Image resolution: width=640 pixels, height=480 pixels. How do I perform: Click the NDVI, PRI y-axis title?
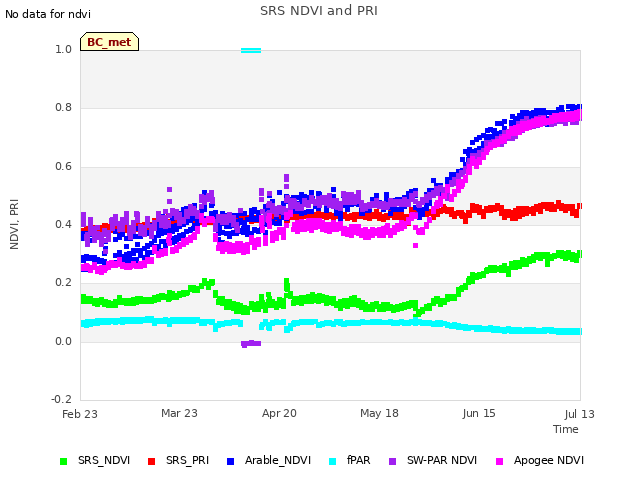pos(14,224)
